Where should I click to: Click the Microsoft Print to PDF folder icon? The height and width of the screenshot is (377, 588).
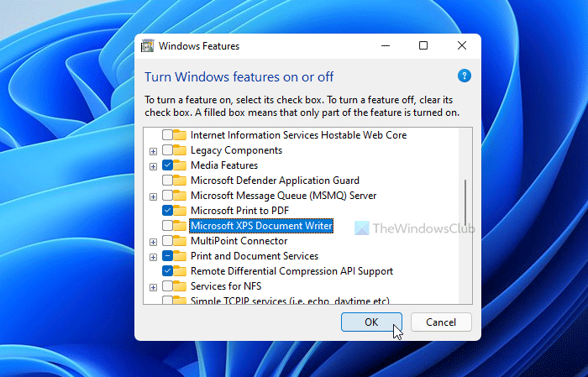click(x=180, y=211)
